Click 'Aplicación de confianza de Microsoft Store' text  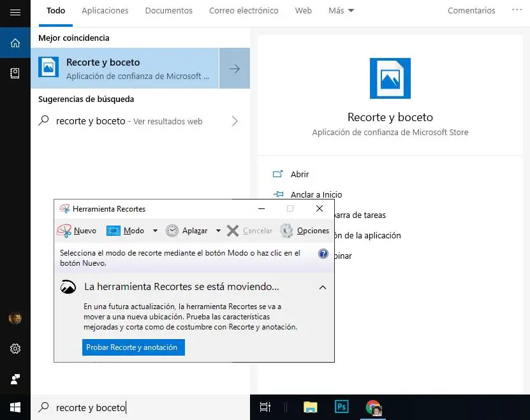point(390,132)
